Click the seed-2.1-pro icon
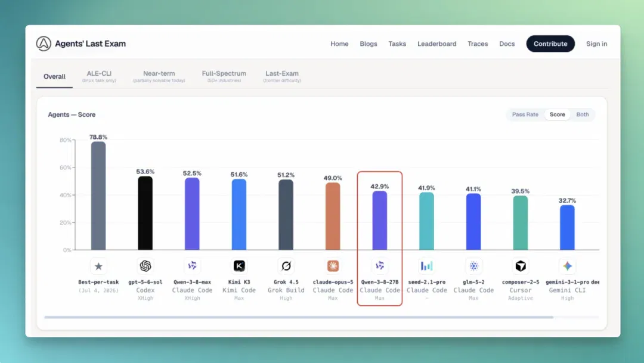This screenshot has width=644, height=363. coord(427,266)
